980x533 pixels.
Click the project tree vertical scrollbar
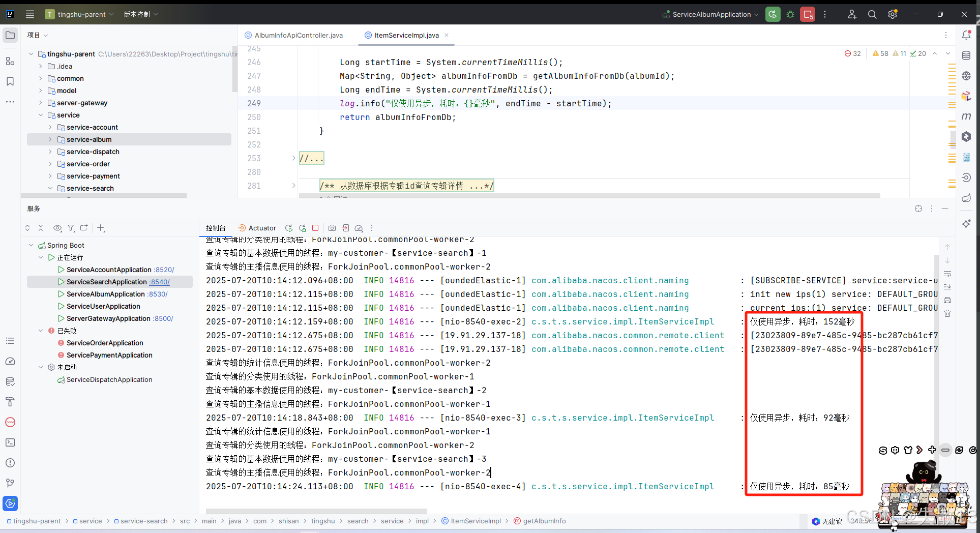234,69
